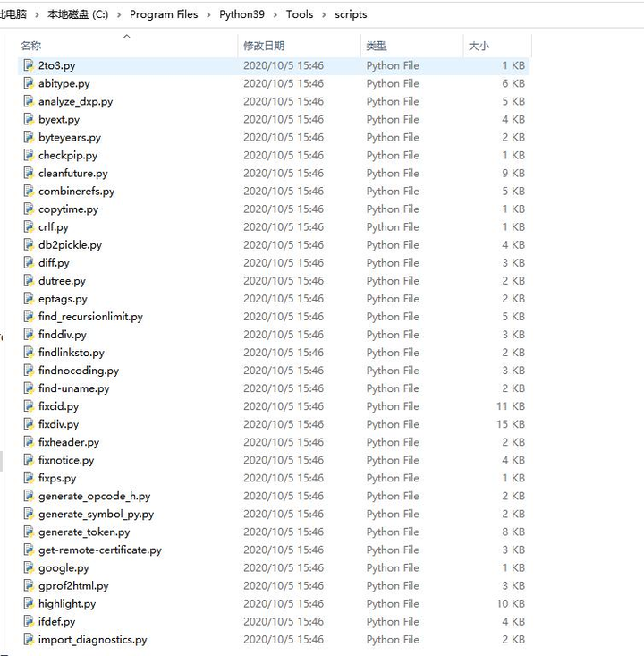Click the fixheader.py file icon
644x656 pixels.
29,442
